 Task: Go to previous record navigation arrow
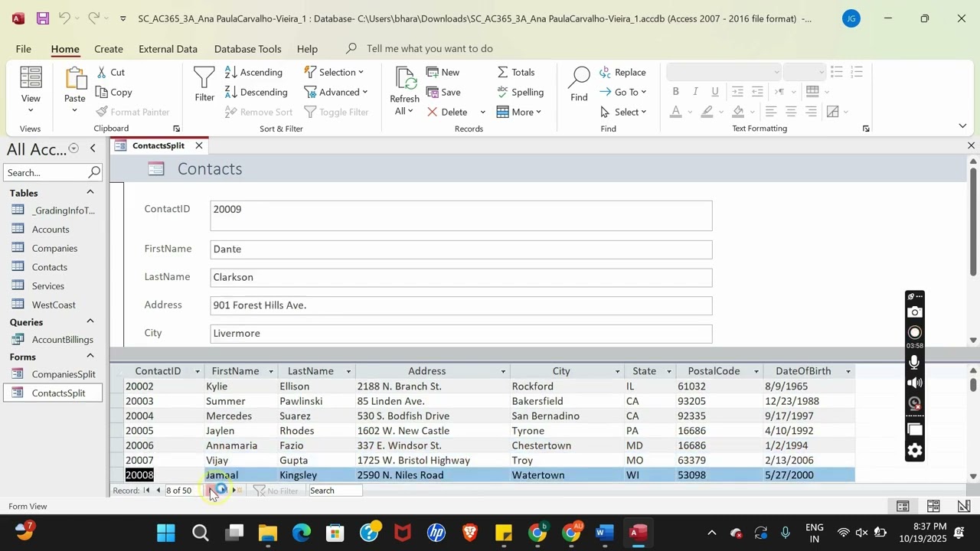pos(158,491)
